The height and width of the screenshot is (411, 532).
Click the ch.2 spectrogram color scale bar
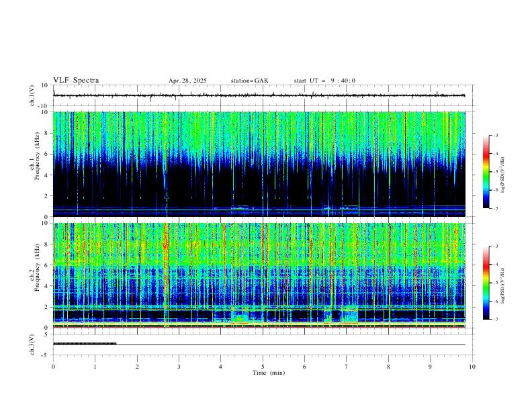tap(486, 283)
